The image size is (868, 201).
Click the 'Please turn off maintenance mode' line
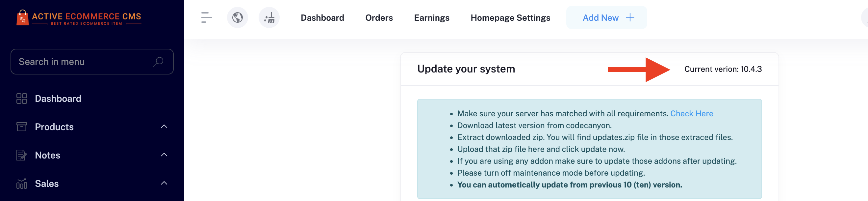tap(551, 173)
